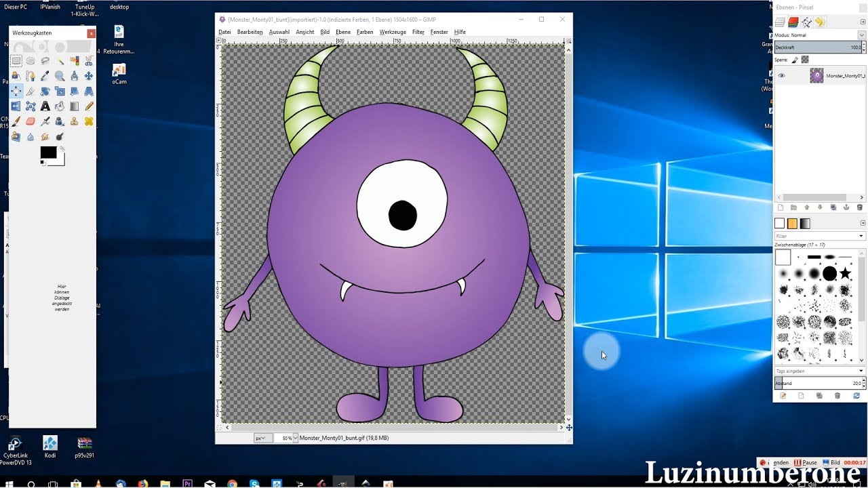The height and width of the screenshot is (488, 868).
Task: Select the Gradient blend tool
Action: click(74, 106)
